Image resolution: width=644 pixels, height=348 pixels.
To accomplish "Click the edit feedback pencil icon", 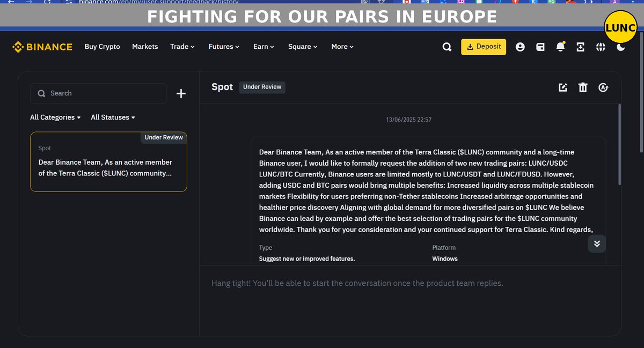I will click(562, 87).
